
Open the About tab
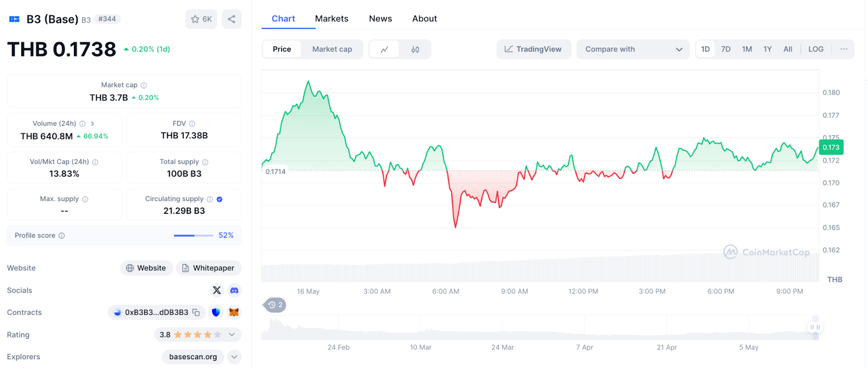tap(424, 18)
